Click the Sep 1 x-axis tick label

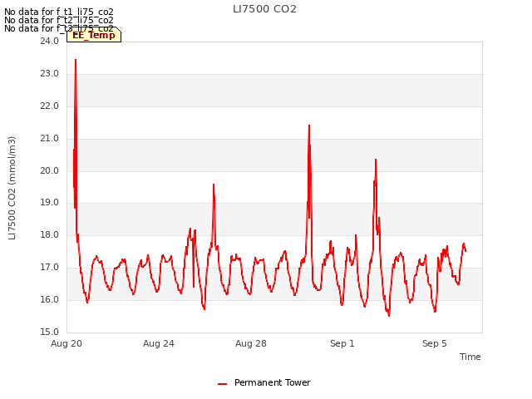pyautogui.click(x=342, y=343)
